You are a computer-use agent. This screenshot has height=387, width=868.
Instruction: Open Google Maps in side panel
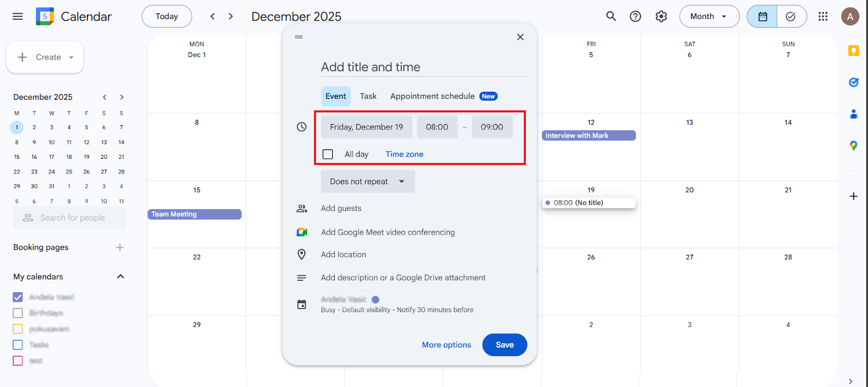(853, 146)
